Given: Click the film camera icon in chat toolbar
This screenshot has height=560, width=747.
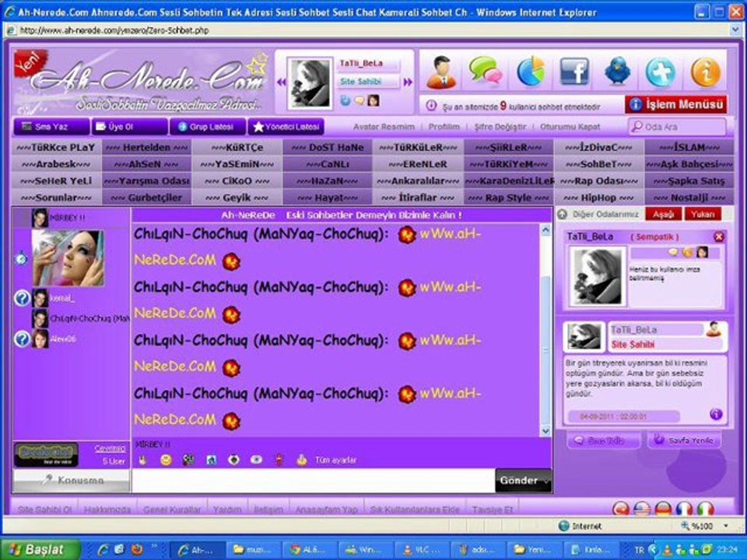Looking at the screenshot, I should coord(188,460).
